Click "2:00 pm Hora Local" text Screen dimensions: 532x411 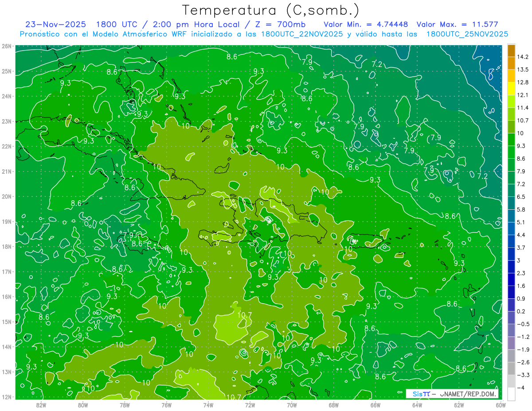196,25
